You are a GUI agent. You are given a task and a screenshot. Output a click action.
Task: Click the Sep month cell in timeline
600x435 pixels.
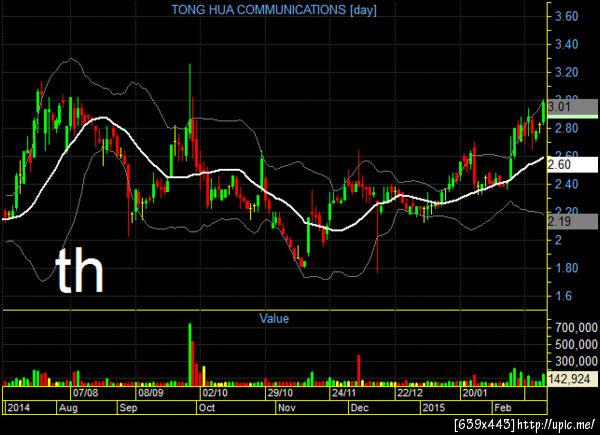[157, 407]
